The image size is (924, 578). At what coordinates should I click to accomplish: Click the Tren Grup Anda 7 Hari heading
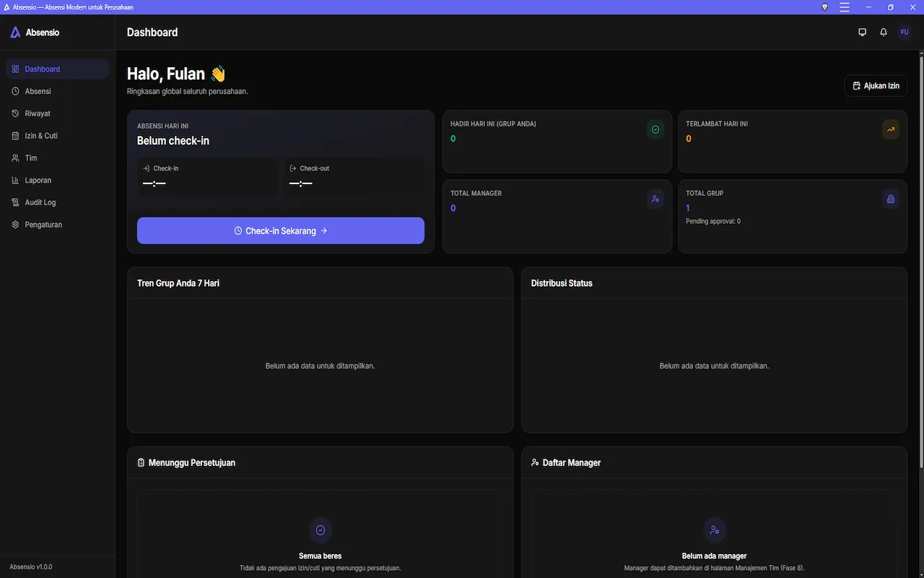point(178,283)
